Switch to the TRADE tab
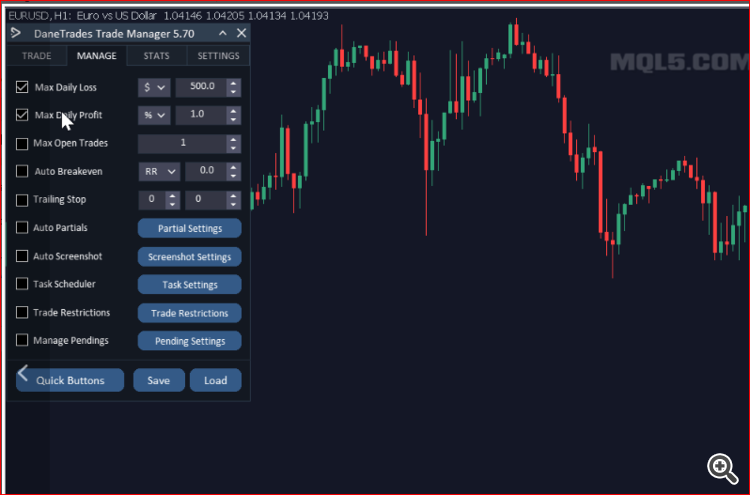Viewport: 750px width, 495px height. 36,56
